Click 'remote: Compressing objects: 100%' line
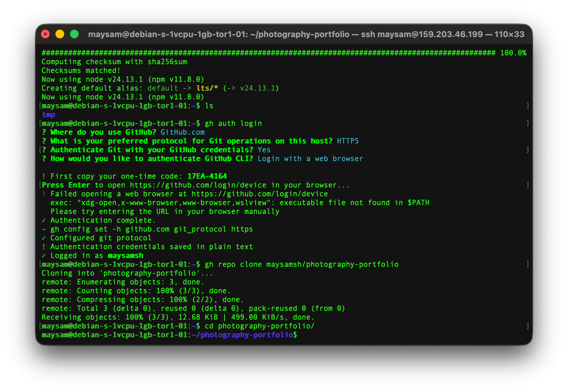 pos(143,300)
